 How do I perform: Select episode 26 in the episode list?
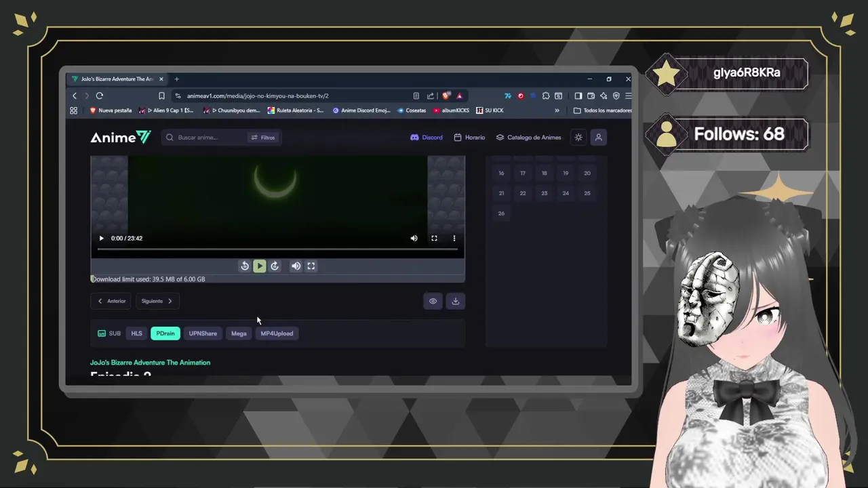pyautogui.click(x=501, y=213)
